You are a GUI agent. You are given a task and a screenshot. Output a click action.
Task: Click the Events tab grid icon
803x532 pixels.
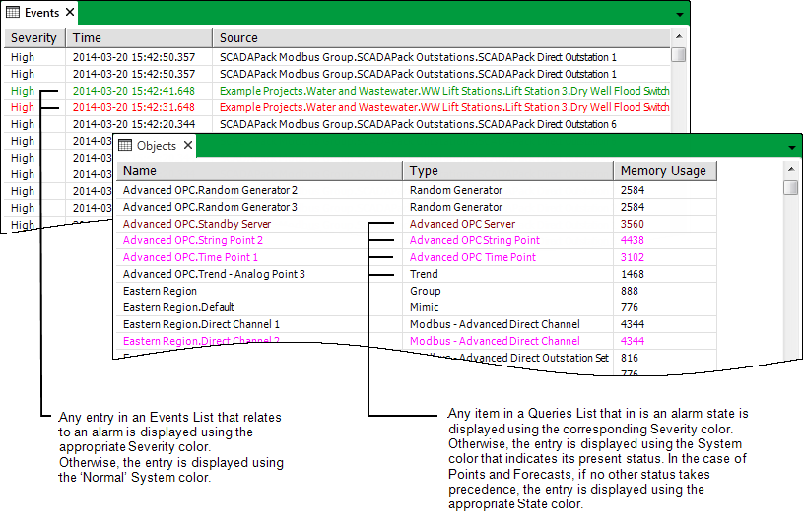pos(14,14)
